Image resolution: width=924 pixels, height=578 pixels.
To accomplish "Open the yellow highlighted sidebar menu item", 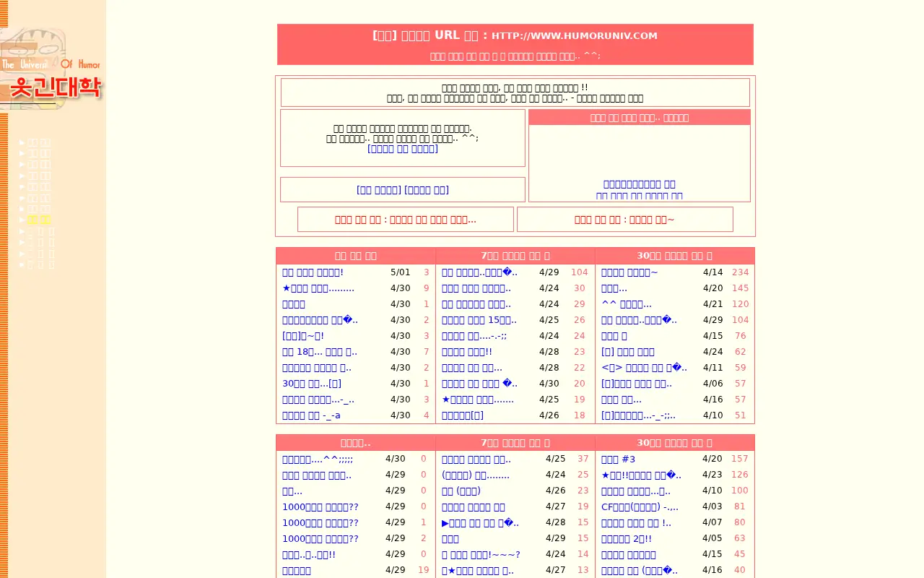I will click(x=39, y=220).
